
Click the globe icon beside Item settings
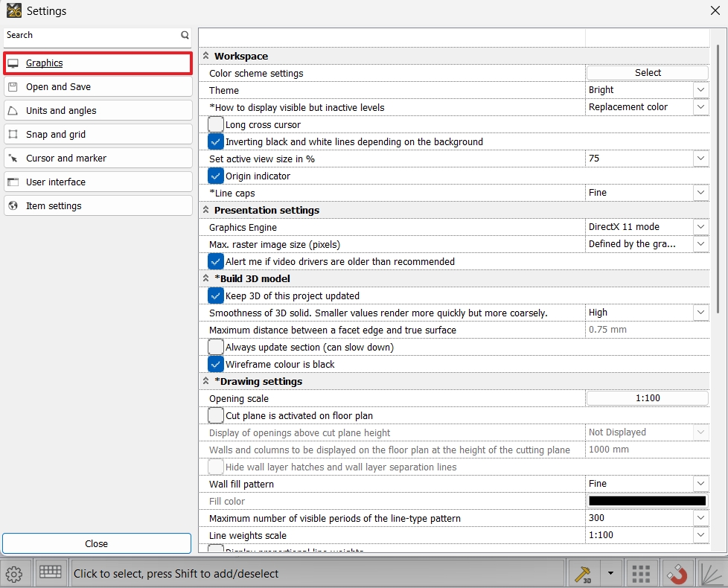(x=13, y=206)
